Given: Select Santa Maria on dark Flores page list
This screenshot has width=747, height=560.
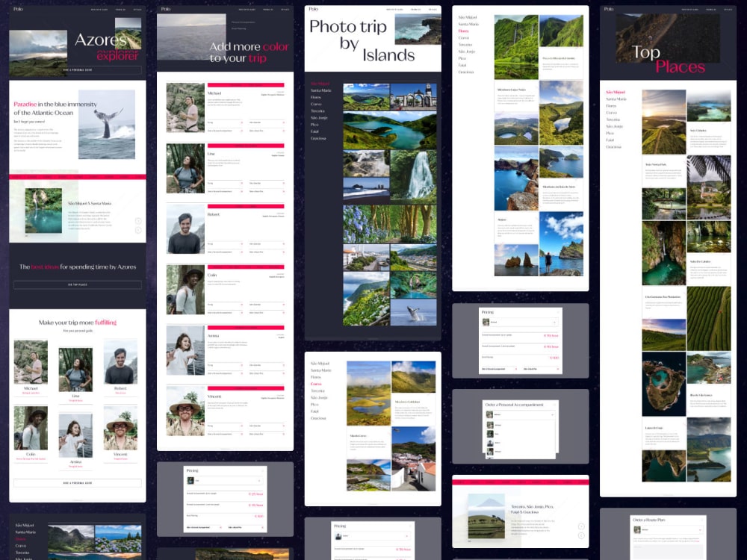Looking at the screenshot, I should 25,532.
